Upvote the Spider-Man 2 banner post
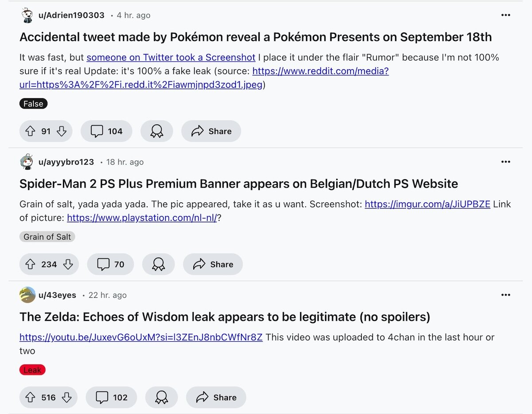The image size is (532, 414). click(30, 264)
